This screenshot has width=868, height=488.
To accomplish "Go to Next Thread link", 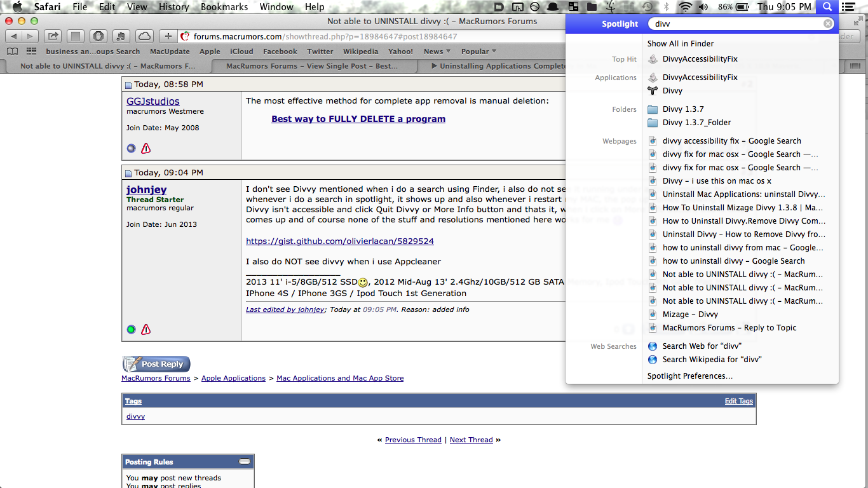I will 471,440.
